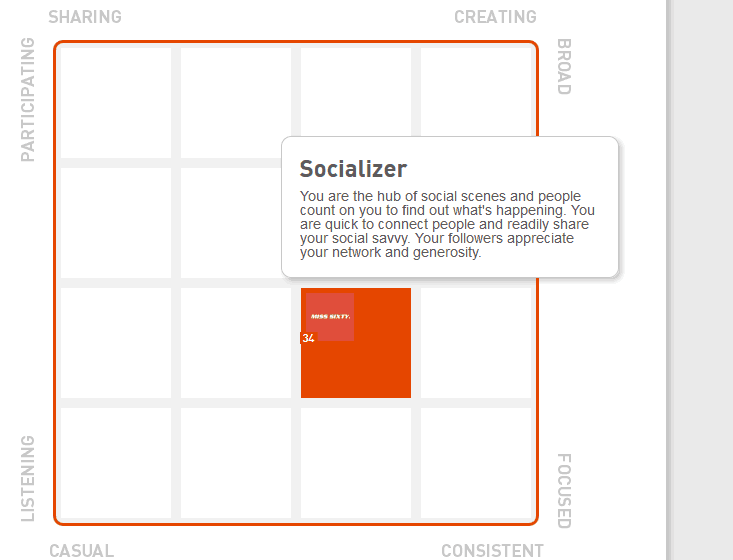Click the BROAD vertical label
This screenshot has width=733, height=560.
[564, 66]
